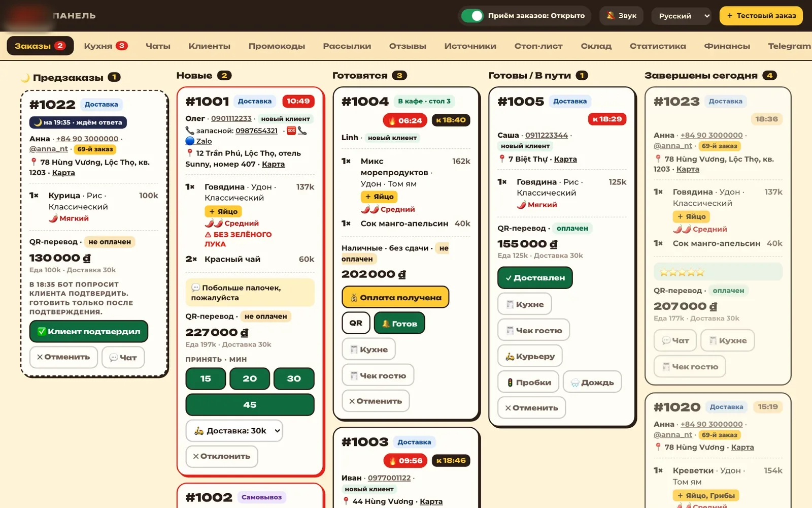Open the Стоп-лист tab

point(538,46)
